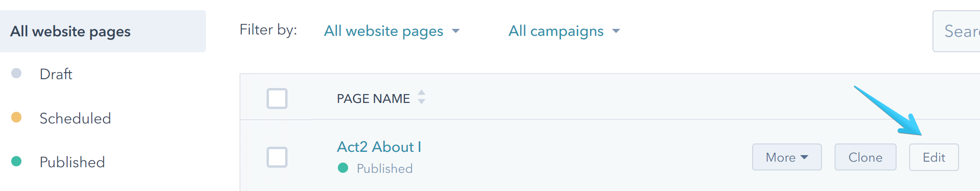Click the orange dot beside Scheduled
The width and height of the screenshot is (980, 191).
[16, 117]
